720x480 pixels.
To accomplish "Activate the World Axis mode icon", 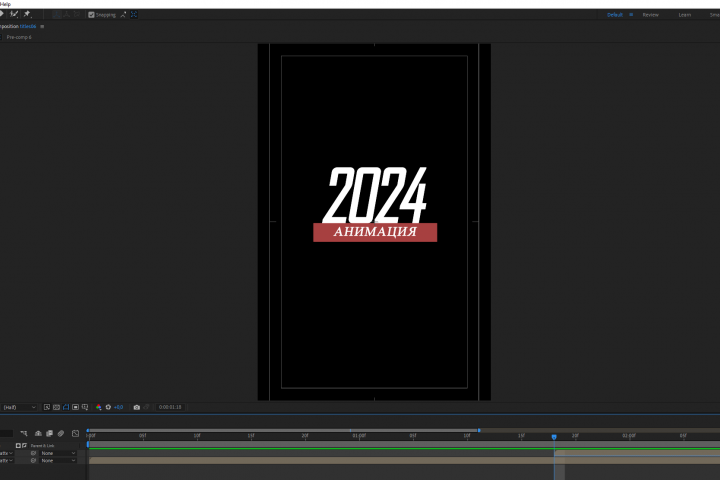I will [67, 15].
